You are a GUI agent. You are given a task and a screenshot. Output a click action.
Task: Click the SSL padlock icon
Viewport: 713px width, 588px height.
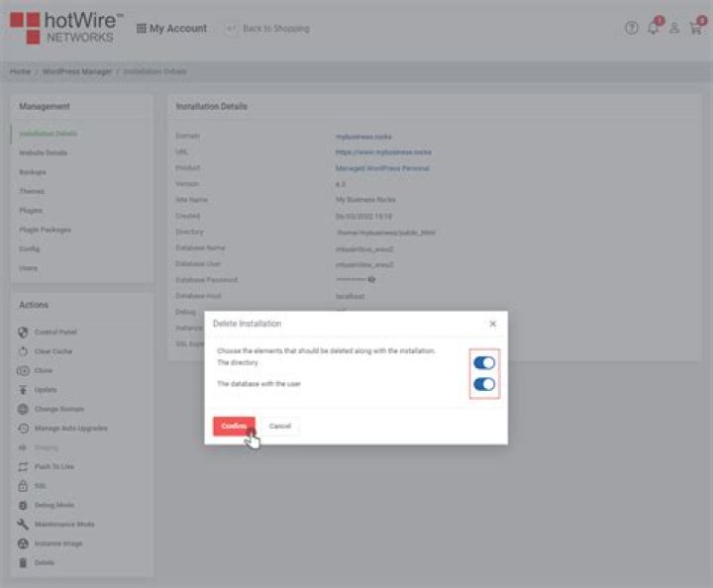click(x=23, y=486)
